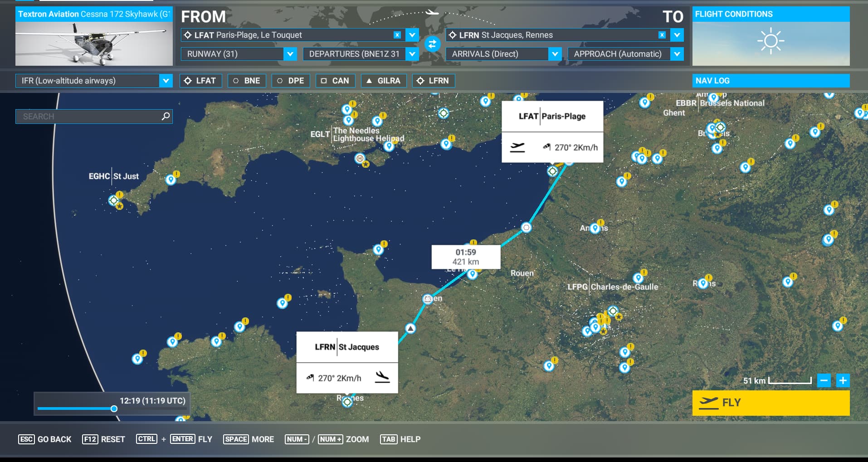Clear the LFRN arrival airport
The width and height of the screenshot is (868, 462).
coord(662,35)
